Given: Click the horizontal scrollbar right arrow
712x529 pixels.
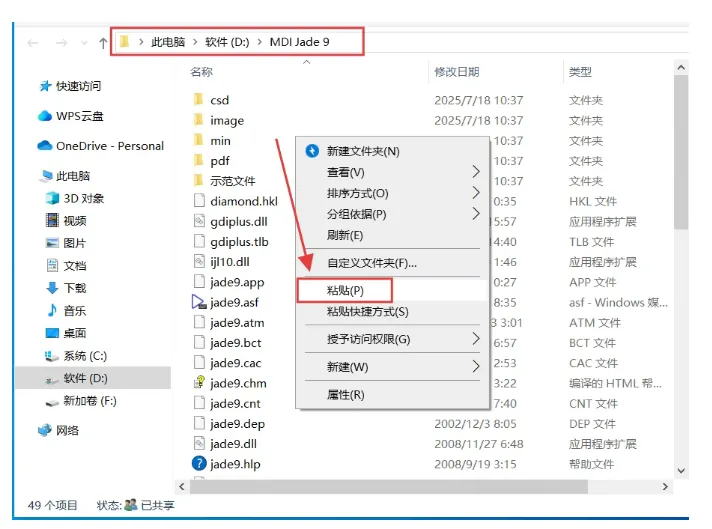Looking at the screenshot, I should click(x=665, y=486).
